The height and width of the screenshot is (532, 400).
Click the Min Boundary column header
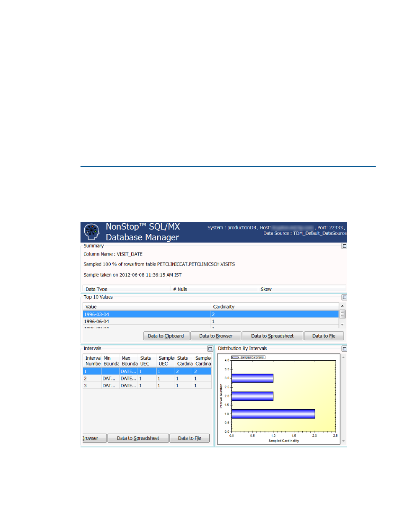pos(110,361)
